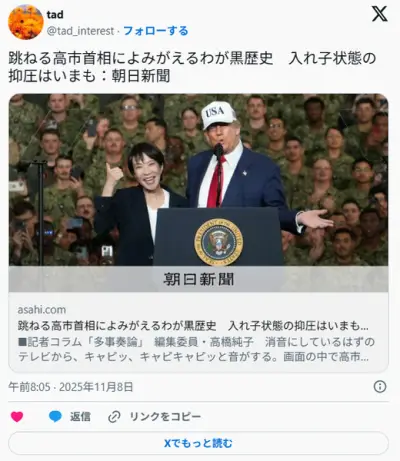This screenshot has height=461, width=400.
Task: Click the 朝日新聞 banner on the card
Action: [198, 279]
